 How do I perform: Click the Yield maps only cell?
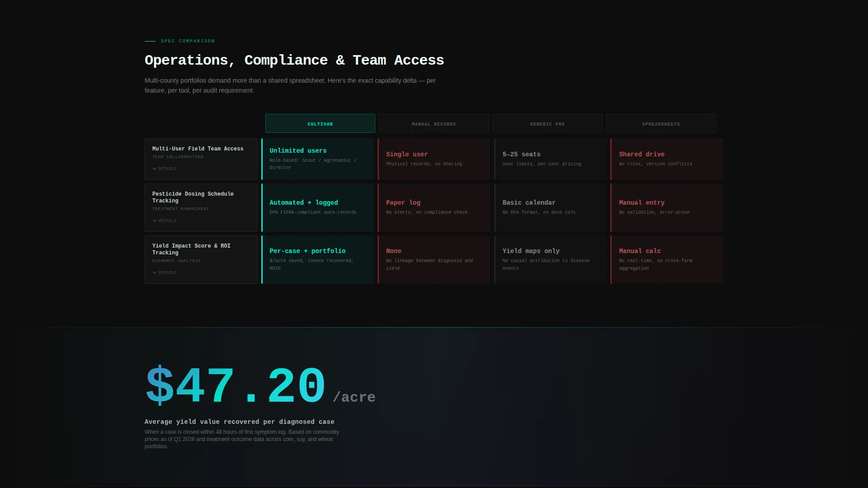click(x=550, y=259)
